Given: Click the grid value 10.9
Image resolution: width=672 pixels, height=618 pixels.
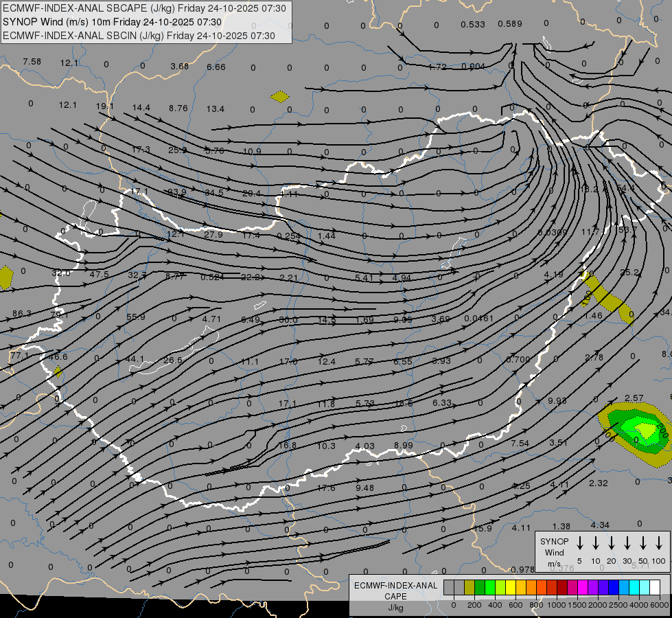Looking at the screenshot, I should 252,151.
